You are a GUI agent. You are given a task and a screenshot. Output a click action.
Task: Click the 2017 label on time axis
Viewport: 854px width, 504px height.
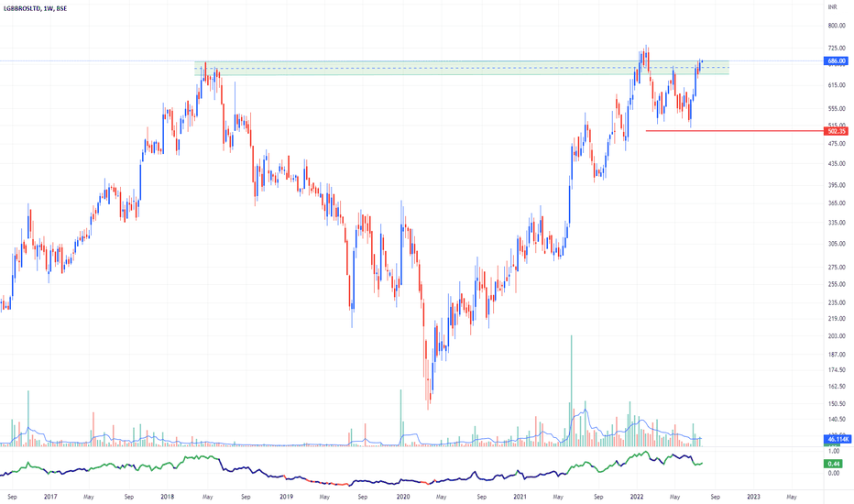tap(50, 497)
